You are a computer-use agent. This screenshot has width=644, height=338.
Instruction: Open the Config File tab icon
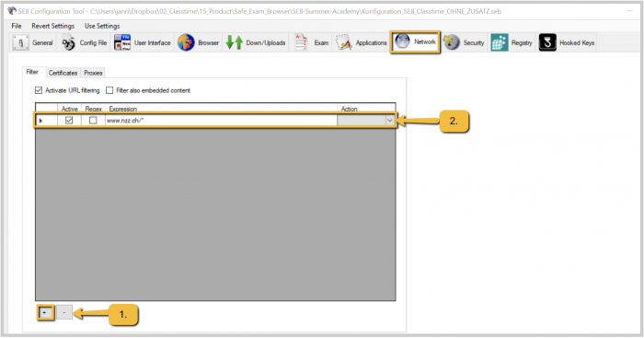click(69, 42)
